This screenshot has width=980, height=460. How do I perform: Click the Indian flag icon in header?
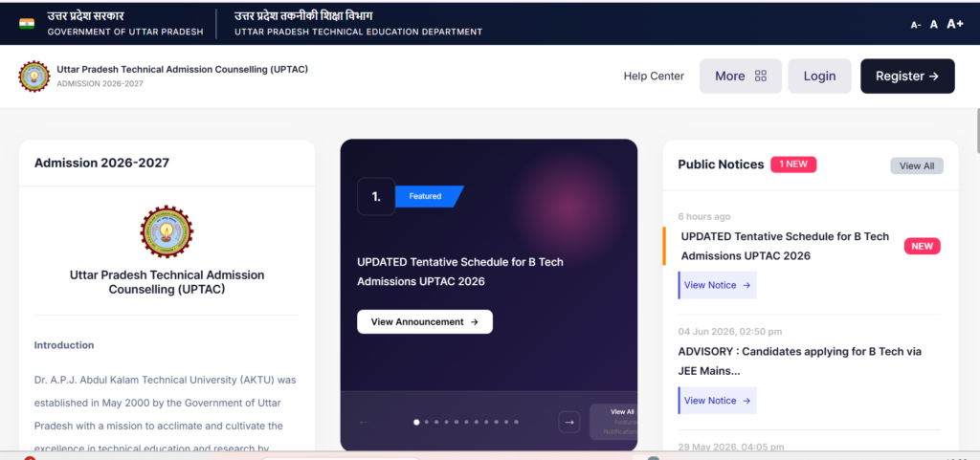click(27, 24)
